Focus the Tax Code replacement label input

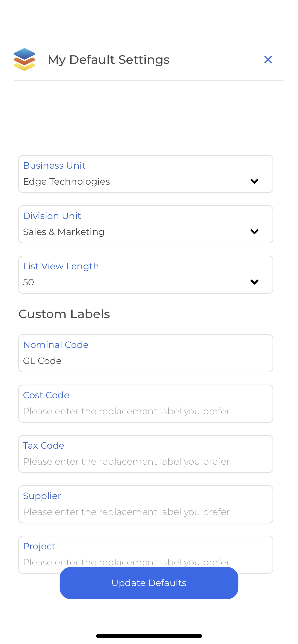click(x=146, y=454)
